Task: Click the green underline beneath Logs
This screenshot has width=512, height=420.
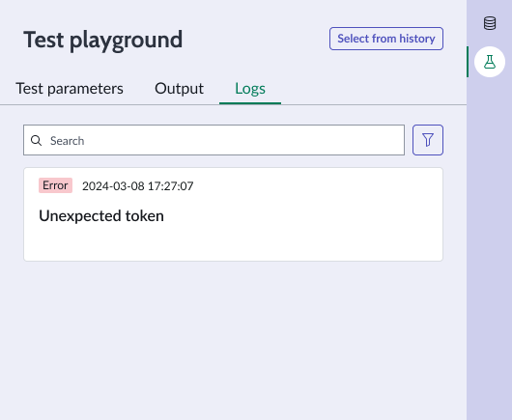Action: (x=250, y=103)
